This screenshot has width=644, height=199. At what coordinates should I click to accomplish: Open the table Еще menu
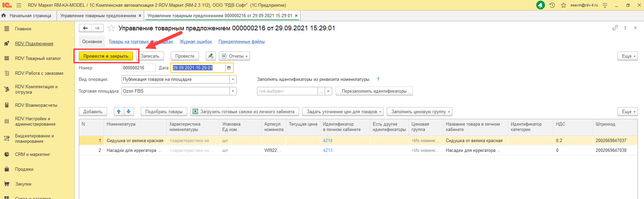[x=627, y=112]
